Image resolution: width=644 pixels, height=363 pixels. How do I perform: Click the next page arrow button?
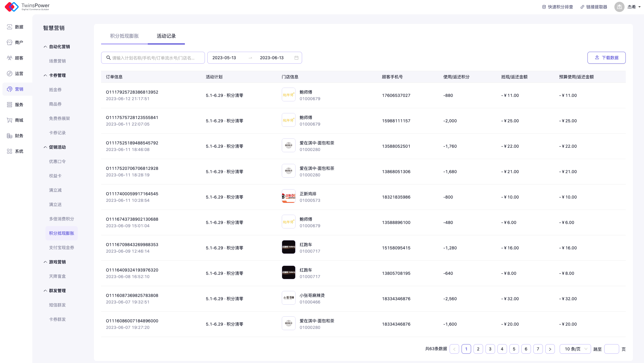point(550,349)
